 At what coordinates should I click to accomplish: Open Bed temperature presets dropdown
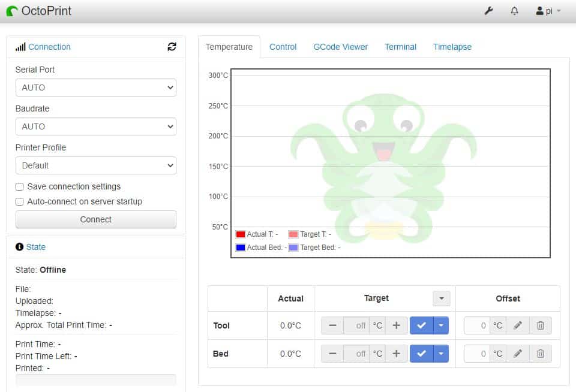441,354
